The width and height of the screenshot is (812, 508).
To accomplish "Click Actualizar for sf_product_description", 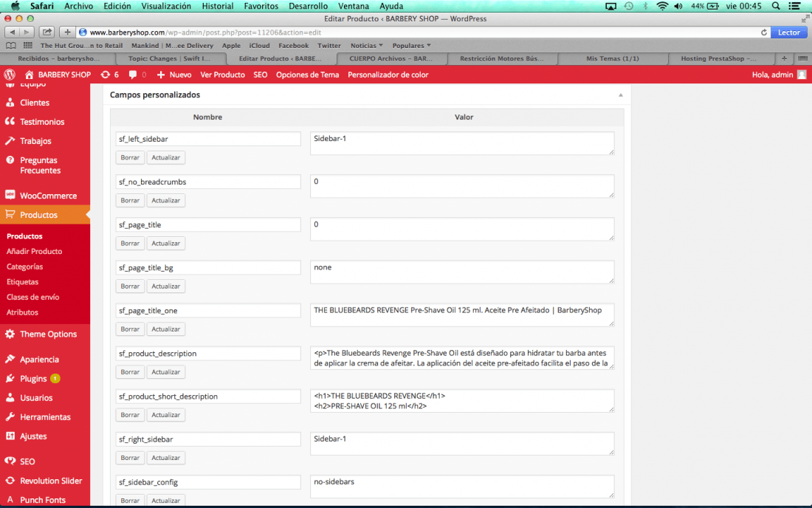I will [x=165, y=372].
